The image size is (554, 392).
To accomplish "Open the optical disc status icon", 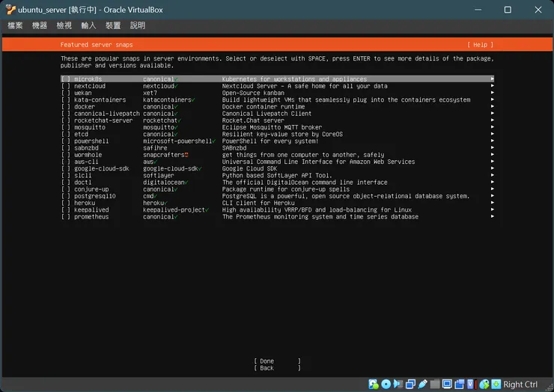I will point(386,385).
